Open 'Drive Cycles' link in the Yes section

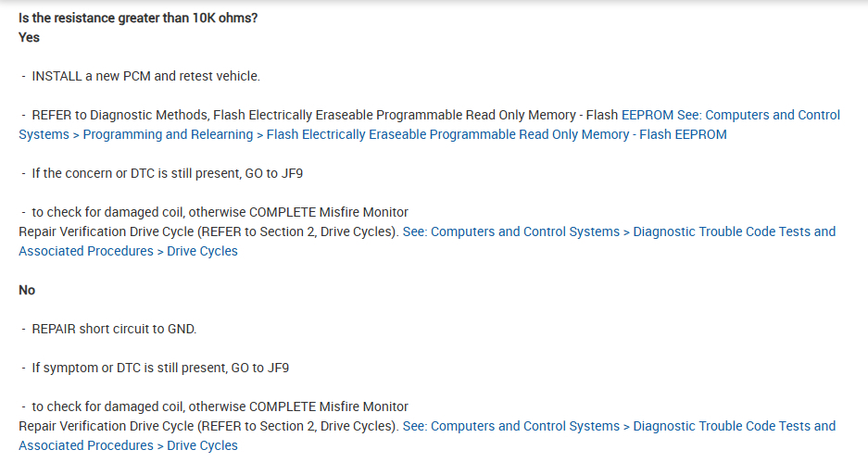coord(202,251)
